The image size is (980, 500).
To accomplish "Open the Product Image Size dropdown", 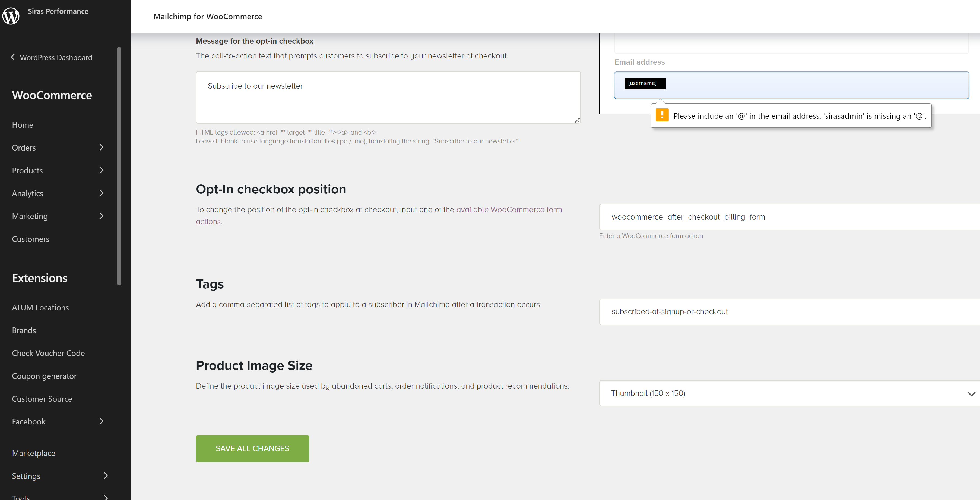I will pos(784,393).
